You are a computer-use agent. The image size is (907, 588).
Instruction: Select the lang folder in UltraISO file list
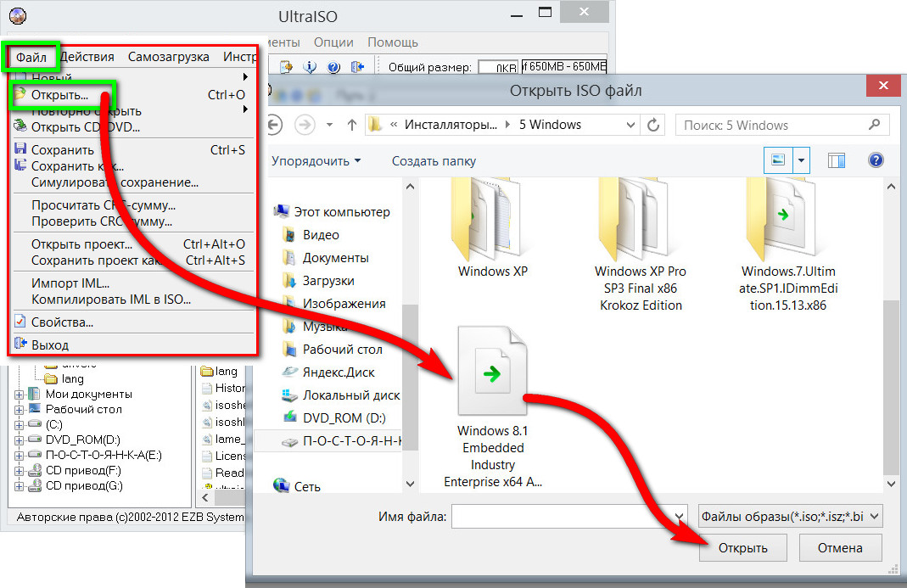tap(227, 371)
